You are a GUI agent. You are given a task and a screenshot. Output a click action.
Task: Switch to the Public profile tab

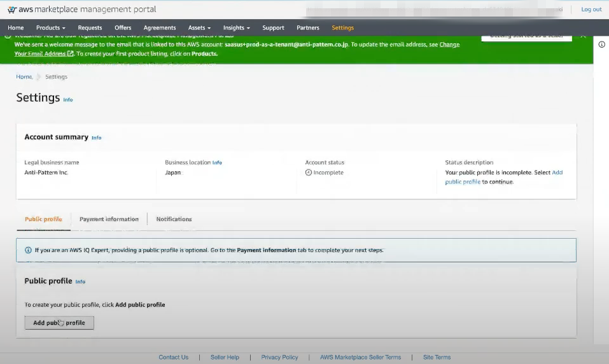(x=43, y=219)
